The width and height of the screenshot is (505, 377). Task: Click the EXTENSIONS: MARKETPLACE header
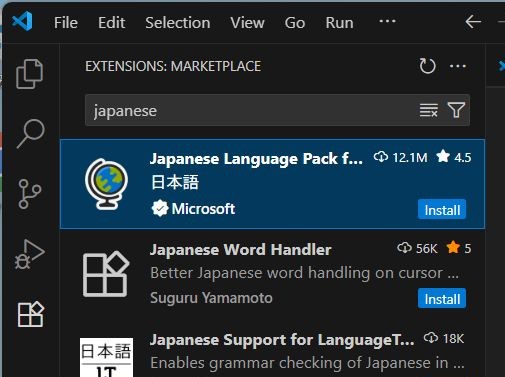(x=173, y=66)
